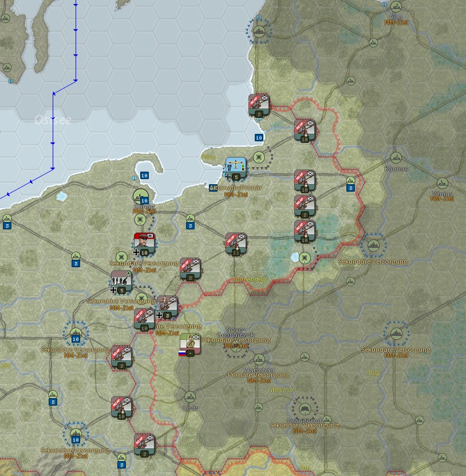Select the middle strength 8 unit of the stack west of Kaunas

(x=305, y=207)
